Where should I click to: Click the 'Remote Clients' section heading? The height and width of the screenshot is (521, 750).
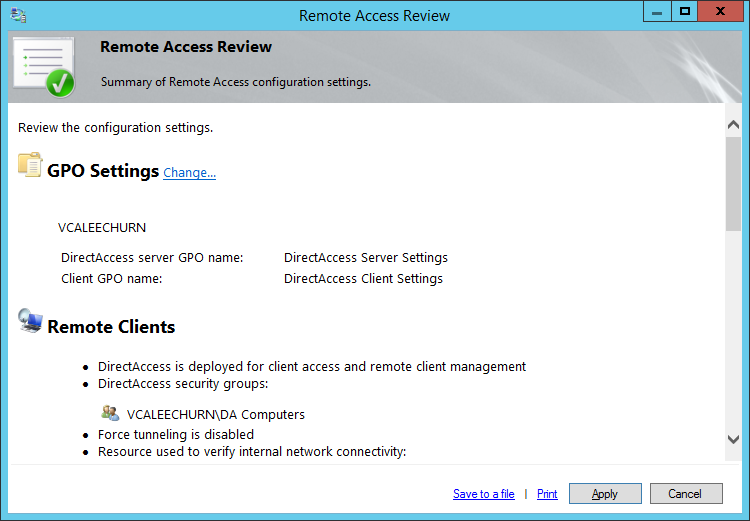pos(111,327)
